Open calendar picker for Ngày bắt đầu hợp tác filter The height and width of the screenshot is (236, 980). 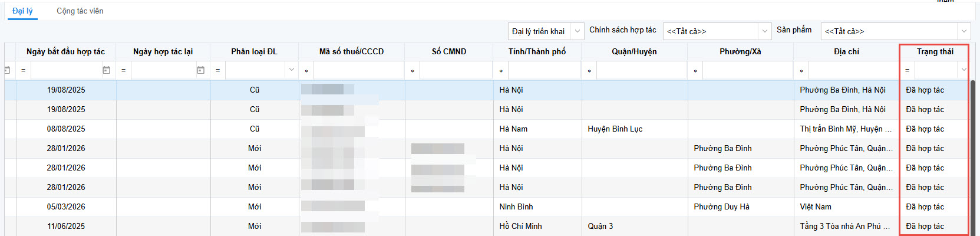tap(107, 70)
